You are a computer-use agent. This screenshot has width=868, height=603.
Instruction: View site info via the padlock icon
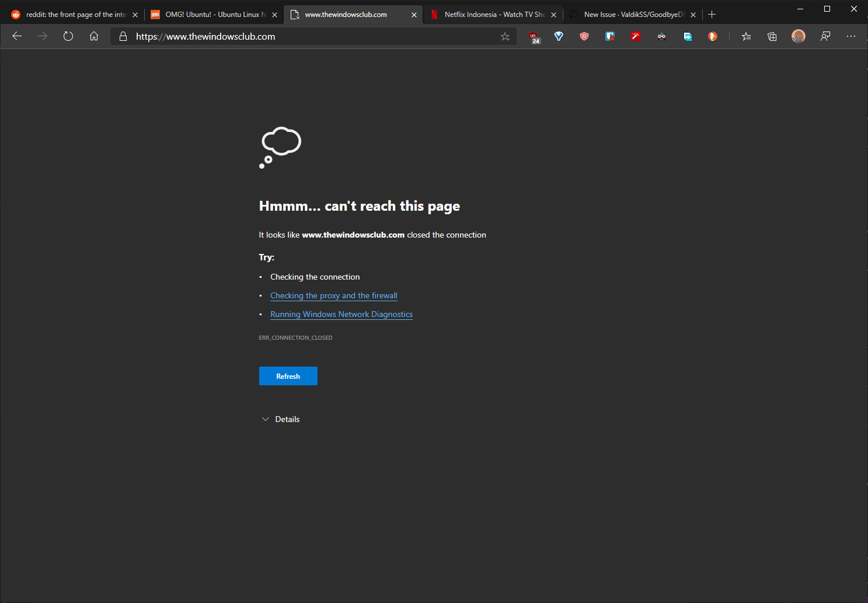(x=123, y=36)
